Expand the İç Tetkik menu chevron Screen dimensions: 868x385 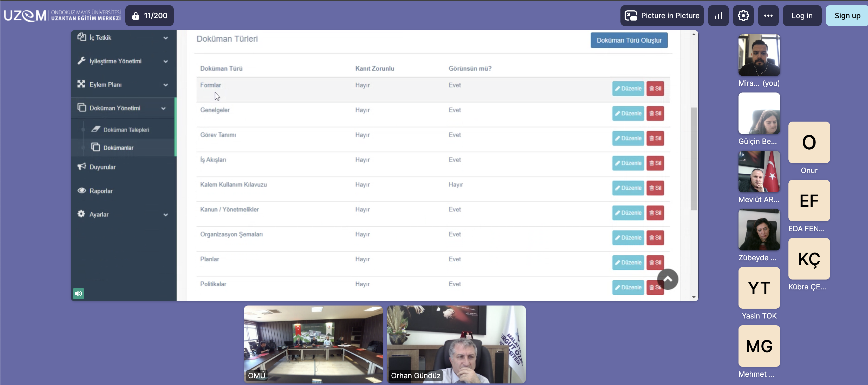(x=165, y=38)
